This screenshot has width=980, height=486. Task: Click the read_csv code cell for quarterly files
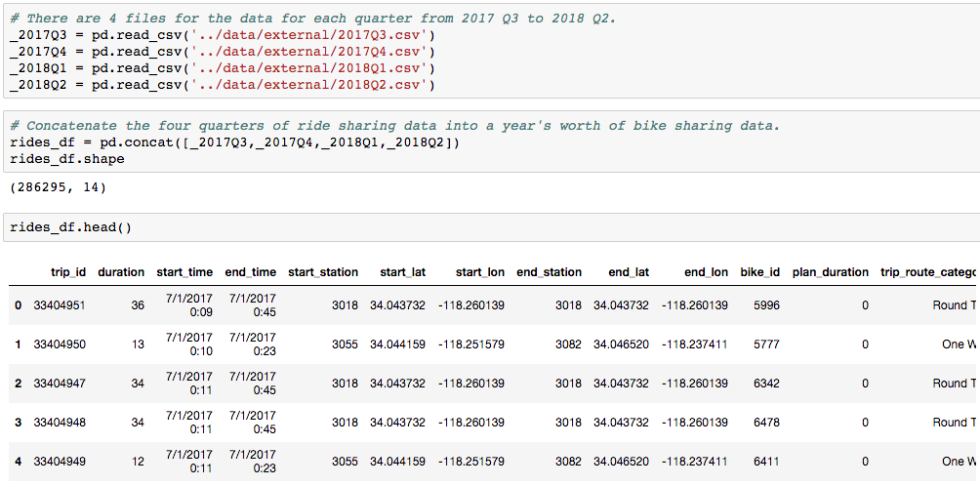(x=491, y=51)
